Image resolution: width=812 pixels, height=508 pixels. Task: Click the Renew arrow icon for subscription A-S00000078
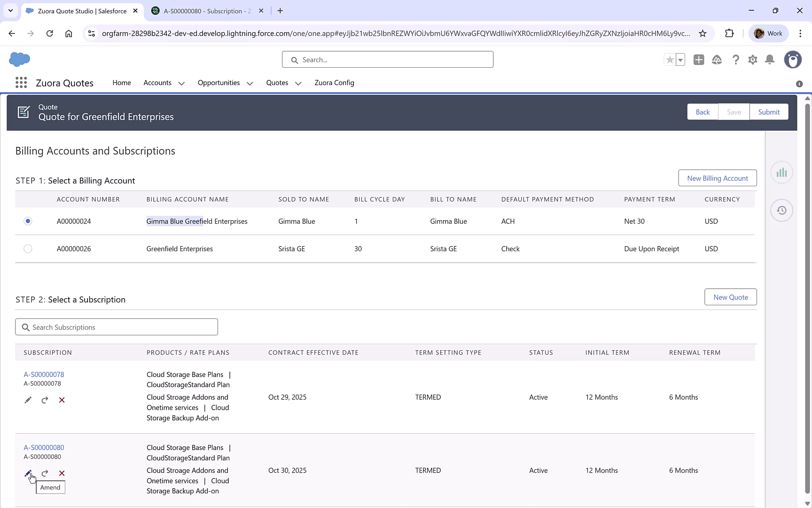pyautogui.click(x=45, y=400)
